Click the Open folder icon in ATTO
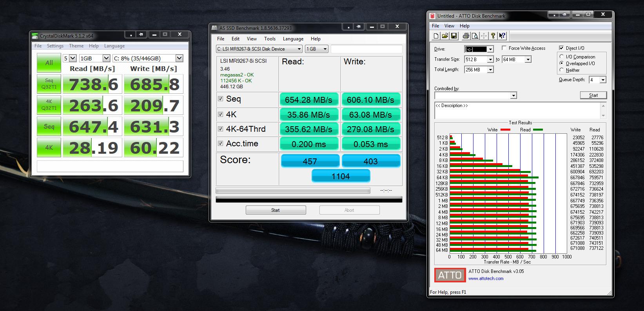The width and height of the screenshot is (644, 311). [445, 36]
